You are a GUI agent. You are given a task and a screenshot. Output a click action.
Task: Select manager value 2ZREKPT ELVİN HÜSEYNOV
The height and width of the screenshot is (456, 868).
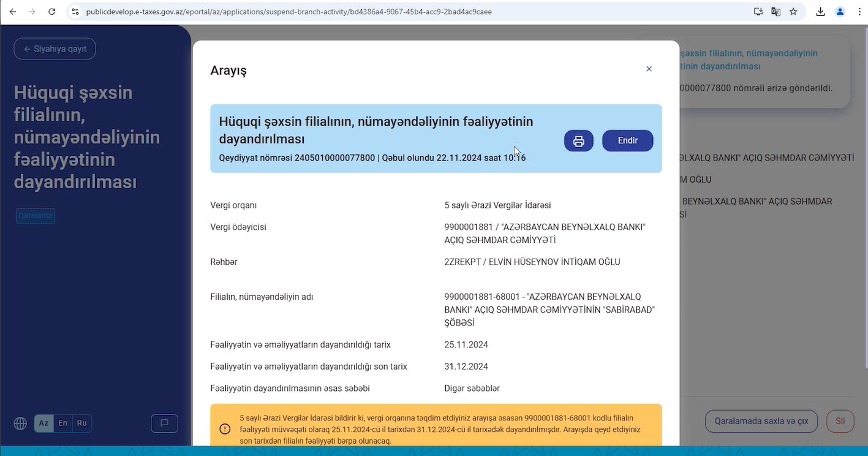click(x=532, y=262)
